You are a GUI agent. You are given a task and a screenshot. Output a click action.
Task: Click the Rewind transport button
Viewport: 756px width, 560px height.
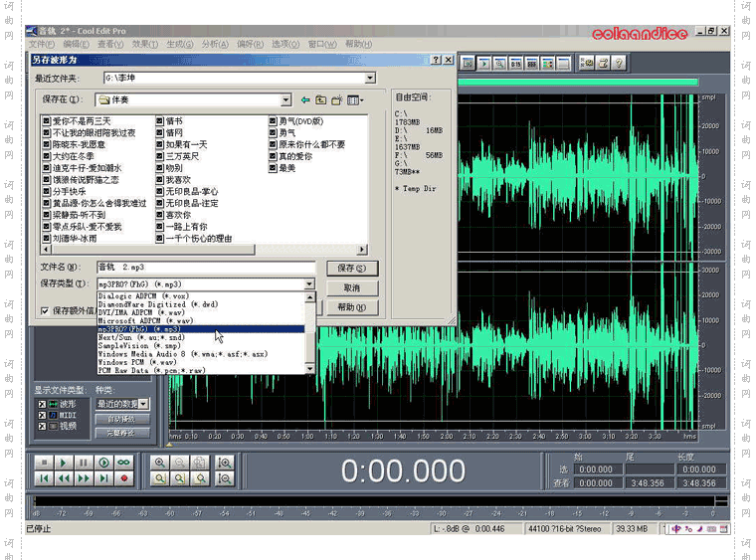tap(64, 478)
